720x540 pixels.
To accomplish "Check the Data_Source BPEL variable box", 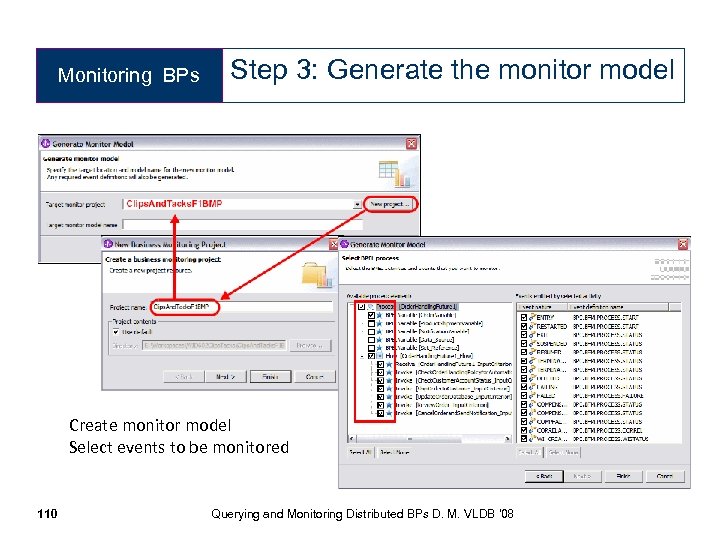I will (371, 340).
